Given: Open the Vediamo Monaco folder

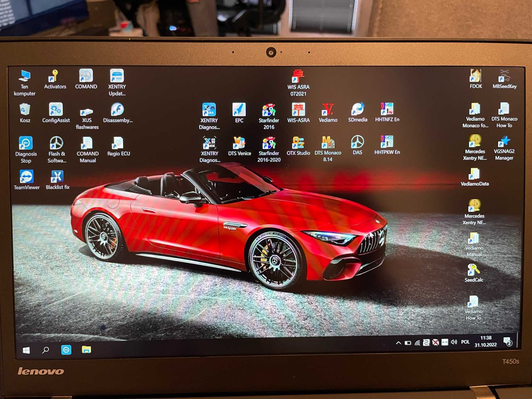Looking at the screenshot, I should point(475,115).
